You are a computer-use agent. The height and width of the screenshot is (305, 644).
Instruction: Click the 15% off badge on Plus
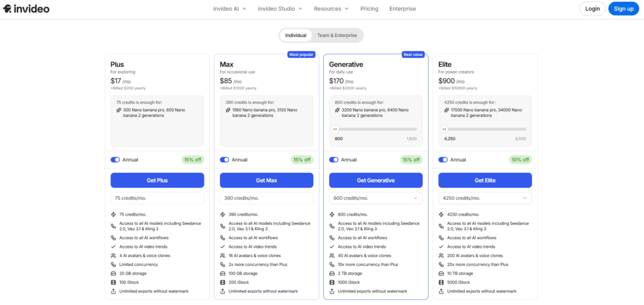pyautogui.click(x=192, y=160)
